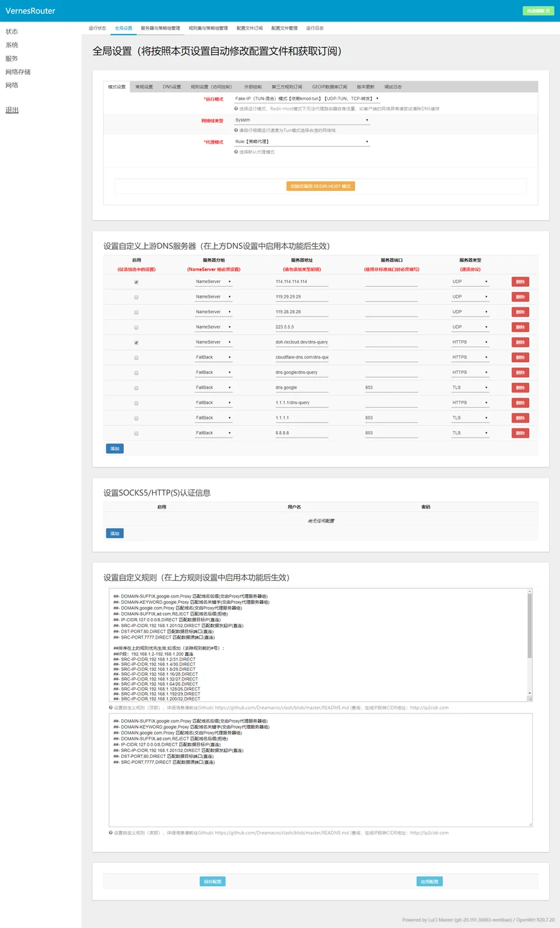This screenshot has height=928, width=560.
Task: Delete the 1.1.1.1/dns-query server row
Action: 520,403
